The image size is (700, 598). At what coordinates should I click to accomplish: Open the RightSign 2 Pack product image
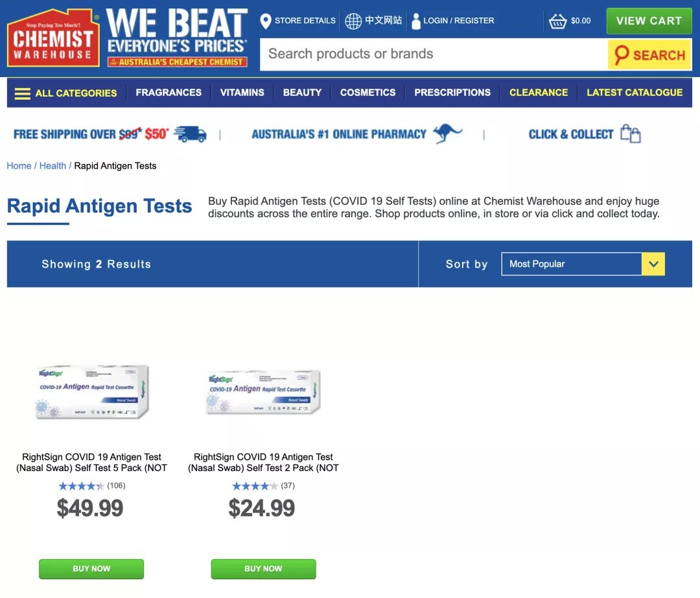(263, 392)
